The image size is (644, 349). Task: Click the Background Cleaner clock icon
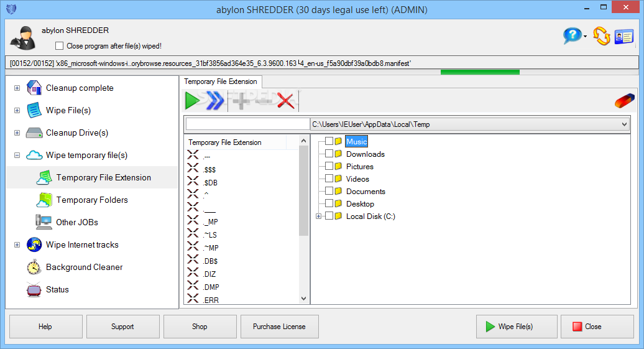coord(34,268)
